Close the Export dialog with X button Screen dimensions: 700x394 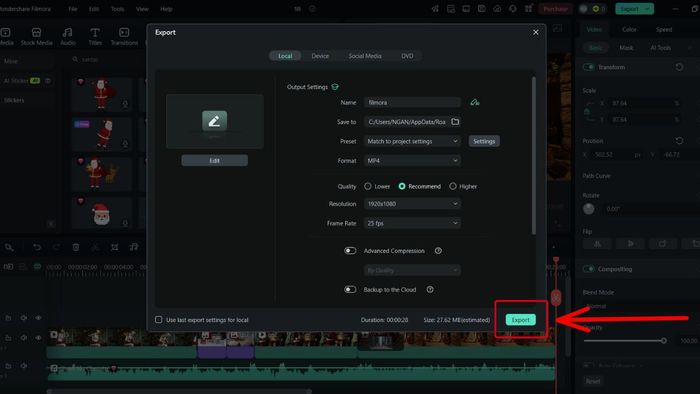(535, 32)
